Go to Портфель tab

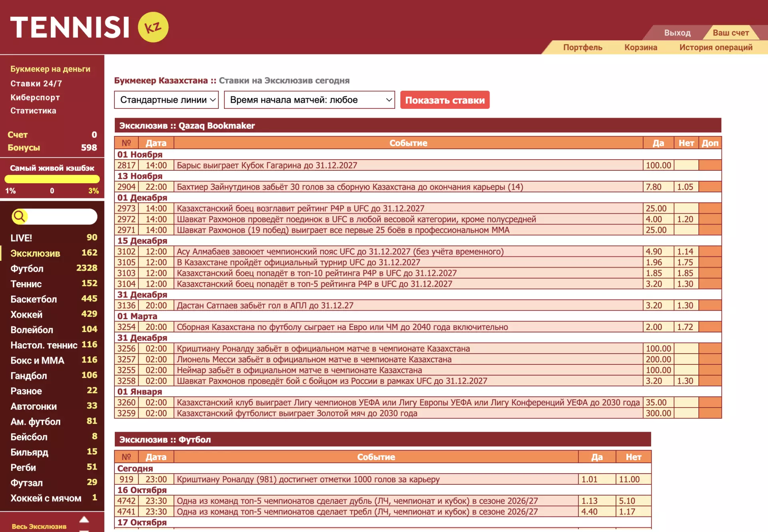tap(582, 47)
